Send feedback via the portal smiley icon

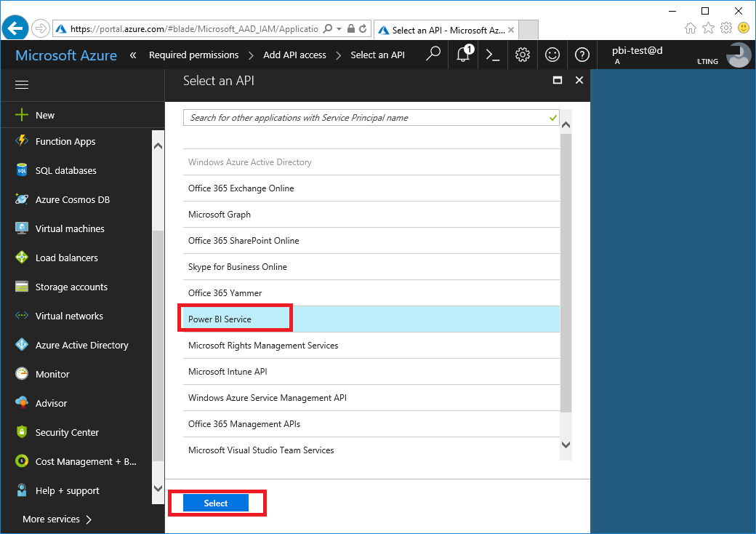pos(552,55)
